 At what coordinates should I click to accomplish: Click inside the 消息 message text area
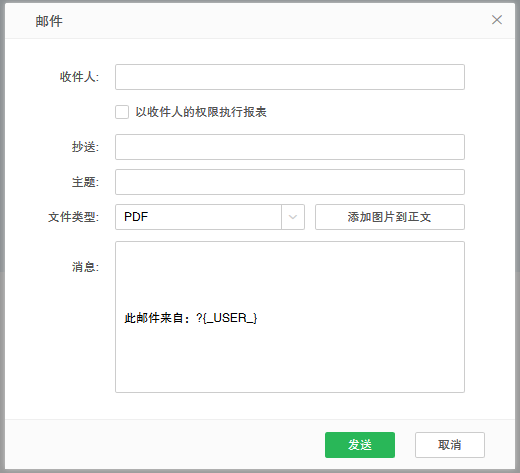(x=290, y=317)
